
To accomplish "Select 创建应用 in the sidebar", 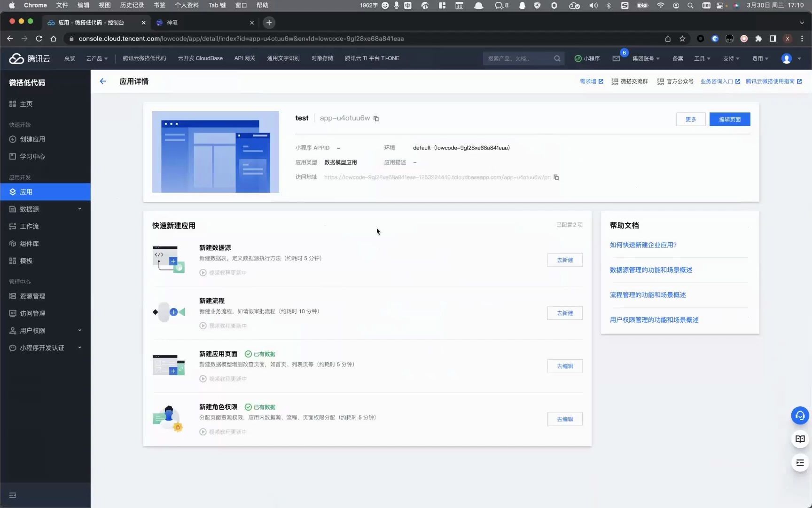I will point(45,139).
